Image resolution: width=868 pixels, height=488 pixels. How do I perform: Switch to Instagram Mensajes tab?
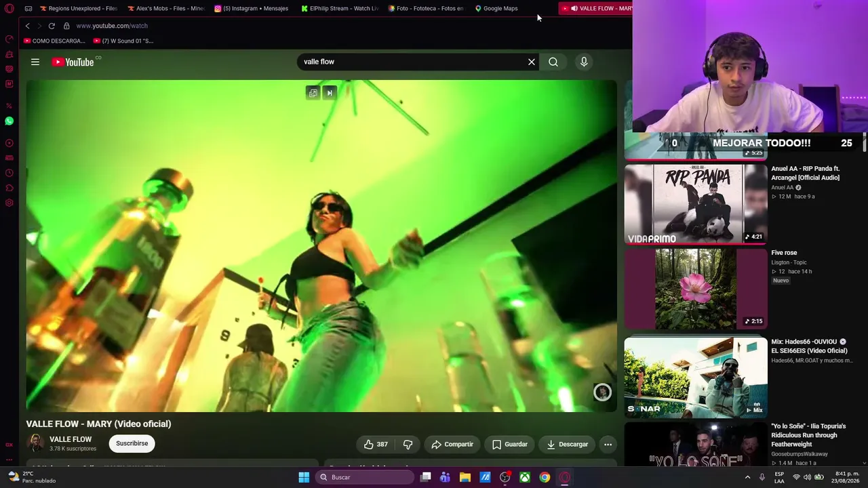point(253,8)
